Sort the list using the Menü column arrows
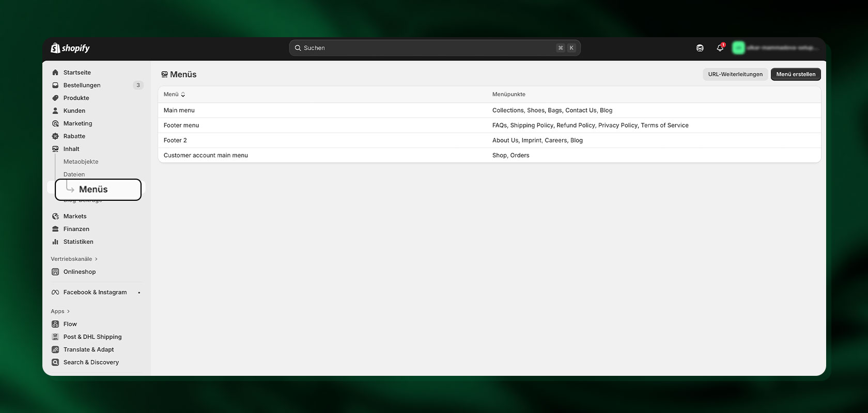The image size is (868, 413). 183,94
